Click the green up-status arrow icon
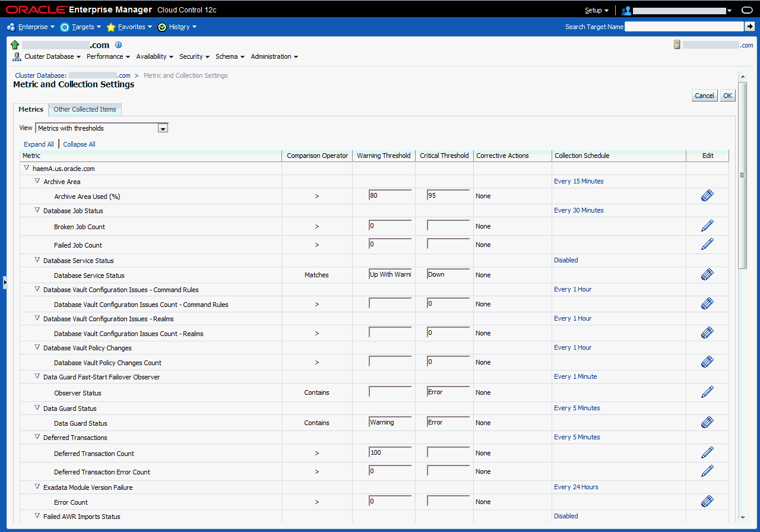Screen dimensions: 760x532 click(15, 45)
